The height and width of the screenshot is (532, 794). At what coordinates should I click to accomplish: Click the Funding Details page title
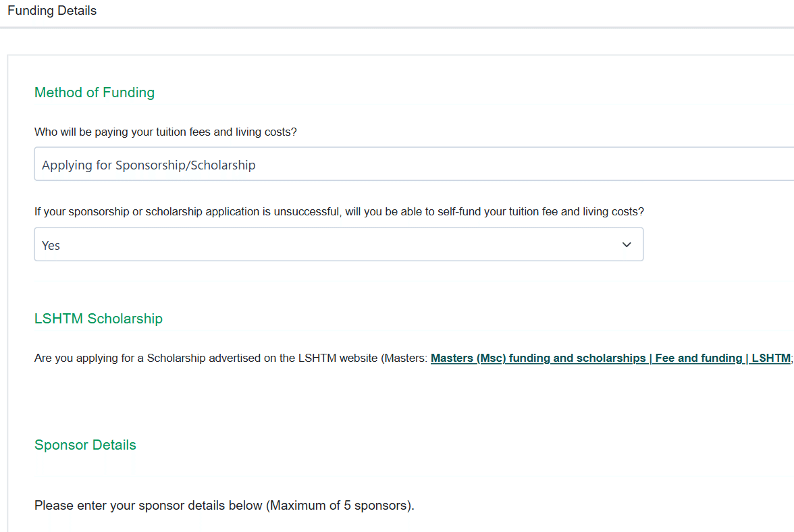click(x=52, y=11)
